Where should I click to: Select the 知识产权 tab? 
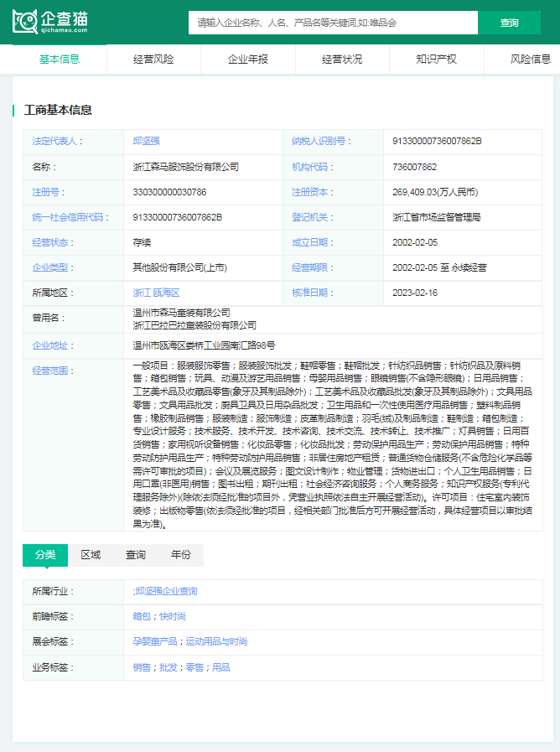[x=436, y=59]
